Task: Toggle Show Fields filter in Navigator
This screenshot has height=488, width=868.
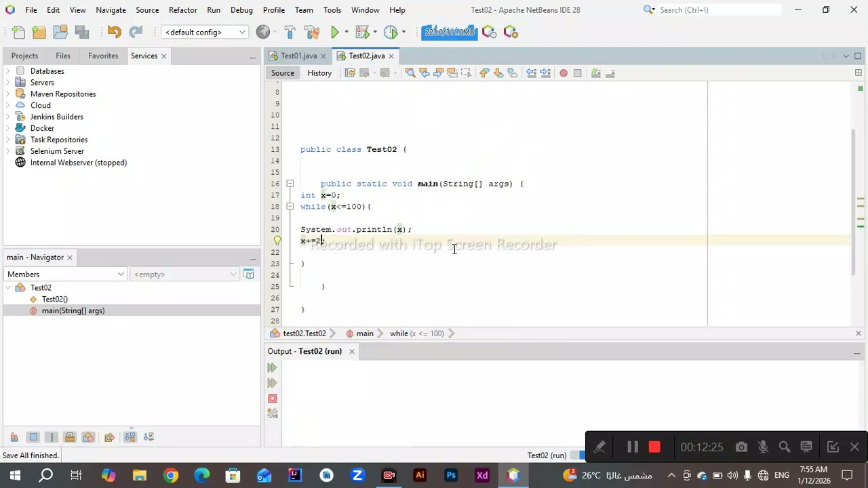Action: 33,437
